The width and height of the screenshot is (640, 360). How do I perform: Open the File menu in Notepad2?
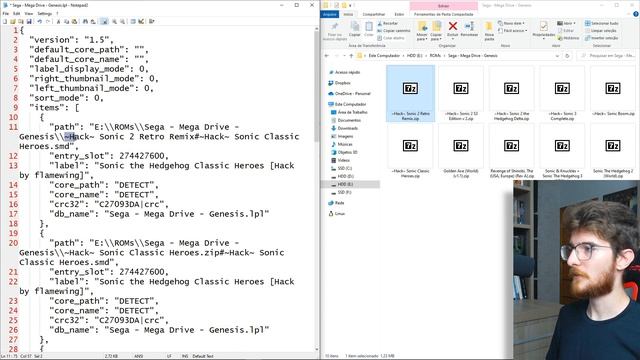[6, 13]
